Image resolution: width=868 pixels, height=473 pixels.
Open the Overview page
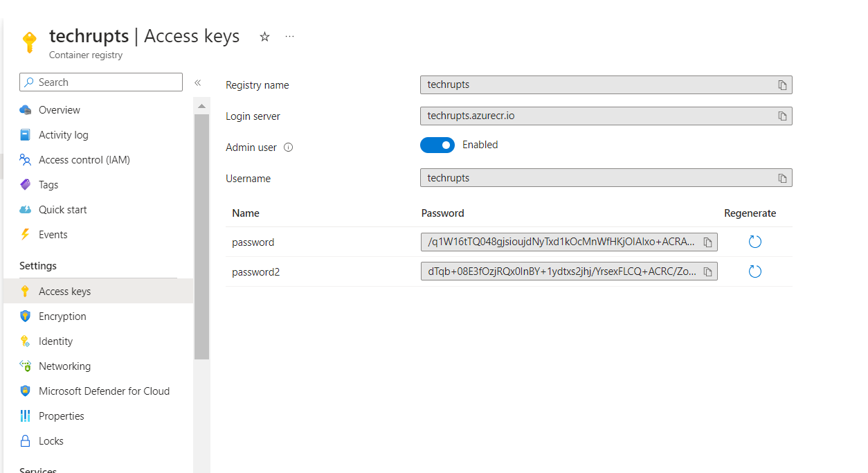[60, 110]
